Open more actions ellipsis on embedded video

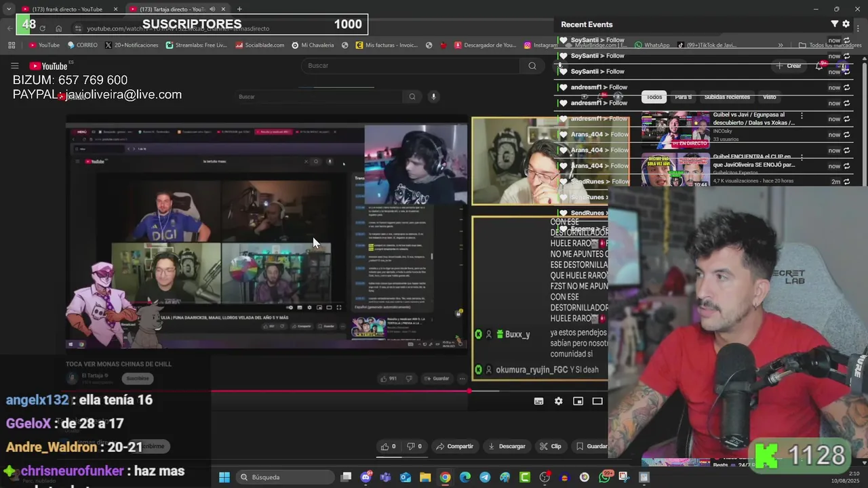462,378
